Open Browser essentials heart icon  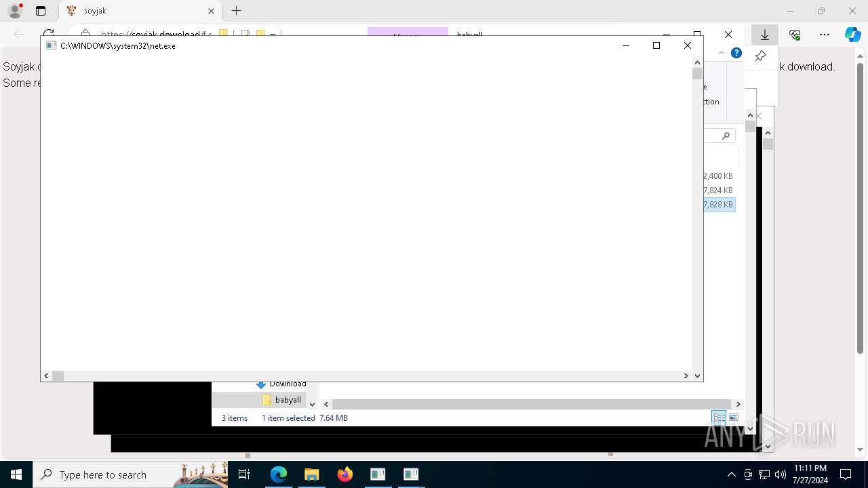795,35
